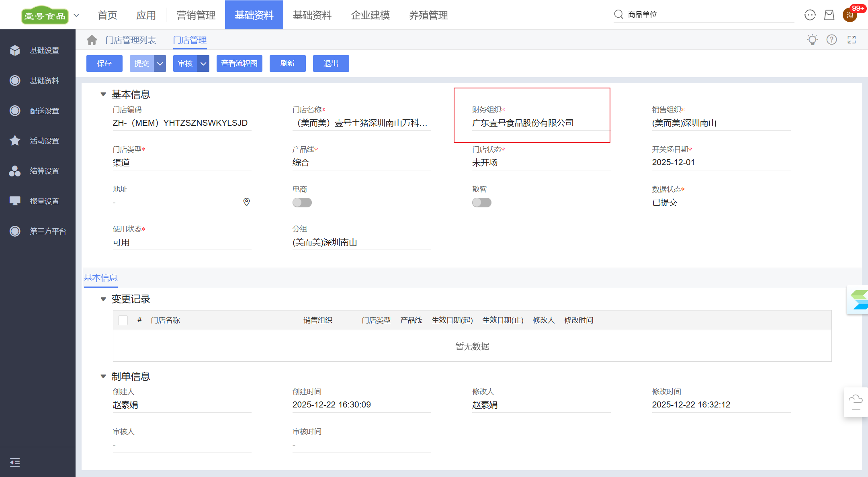Viewport: 868px width, 477px height.
Task: Click the home icon in breadcrumb bar
Action: (92, 40)
